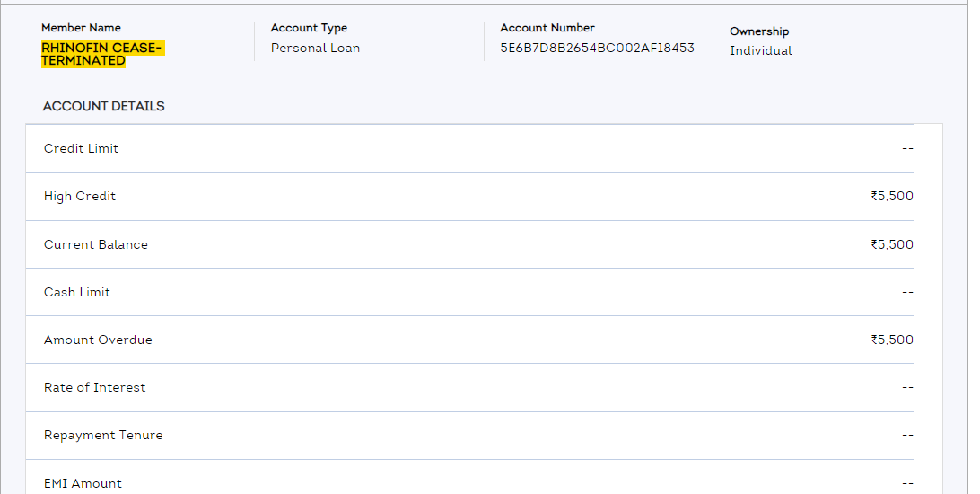This screenshot has width=980, height=494.
Task: Click the Account Number label
Action: [x=547, y=28]
